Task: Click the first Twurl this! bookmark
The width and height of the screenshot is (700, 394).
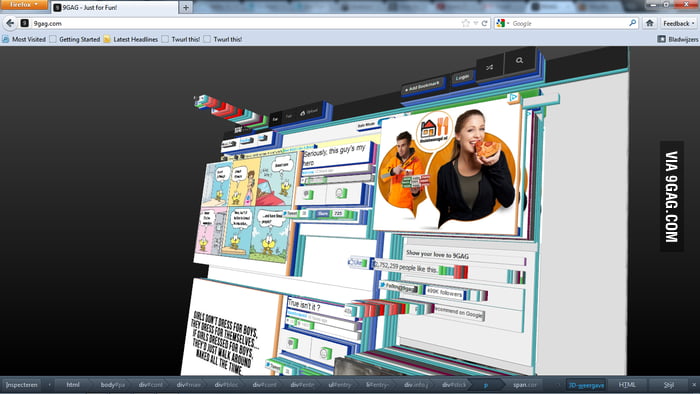Action: pos(181,39)
